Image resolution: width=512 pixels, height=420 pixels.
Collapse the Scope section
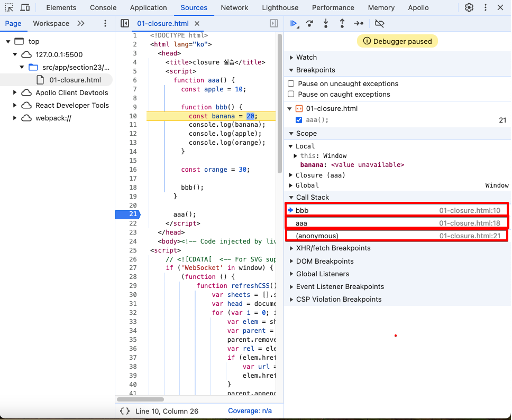(291, 134)
